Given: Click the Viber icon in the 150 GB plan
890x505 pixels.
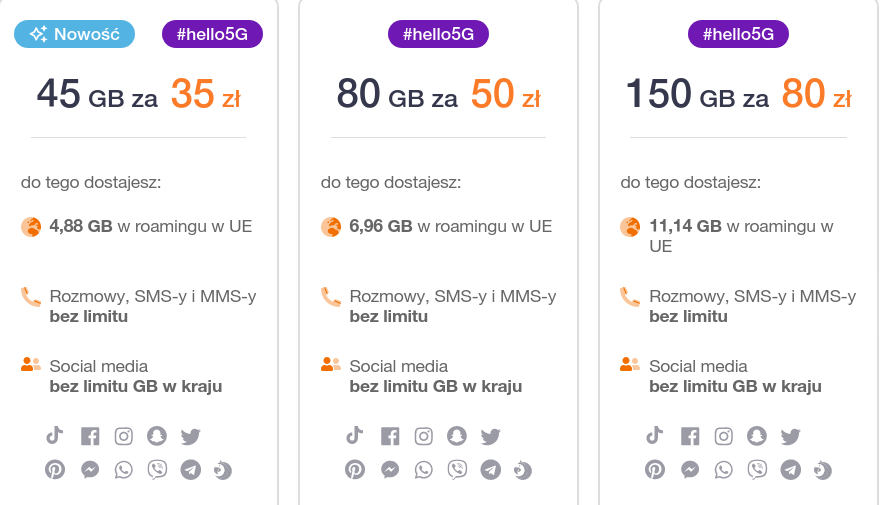Looking at the screenshot, I should click(757, 469).
